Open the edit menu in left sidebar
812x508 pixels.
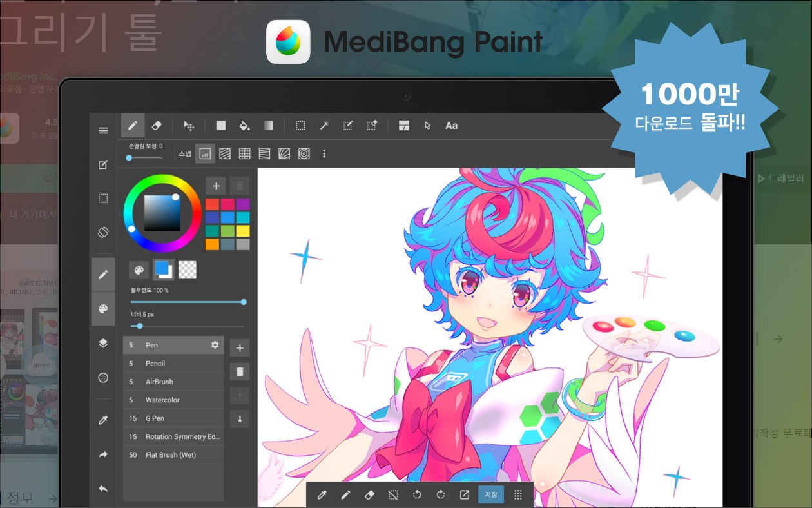pyautogui.click(x=103, y=165)
